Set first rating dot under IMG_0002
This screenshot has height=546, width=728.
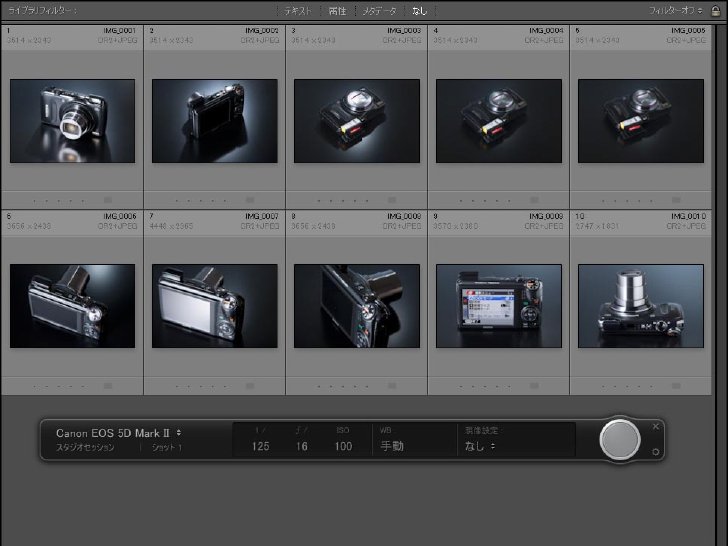pos(177,201)
